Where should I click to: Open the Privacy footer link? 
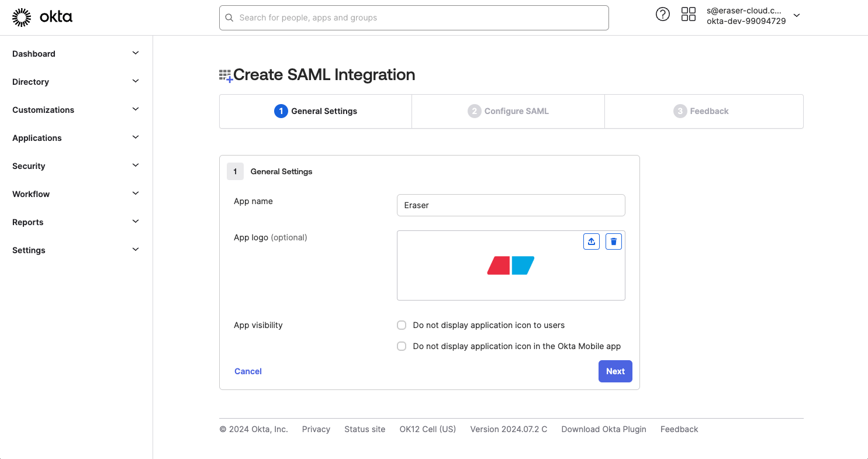[316, 429]
